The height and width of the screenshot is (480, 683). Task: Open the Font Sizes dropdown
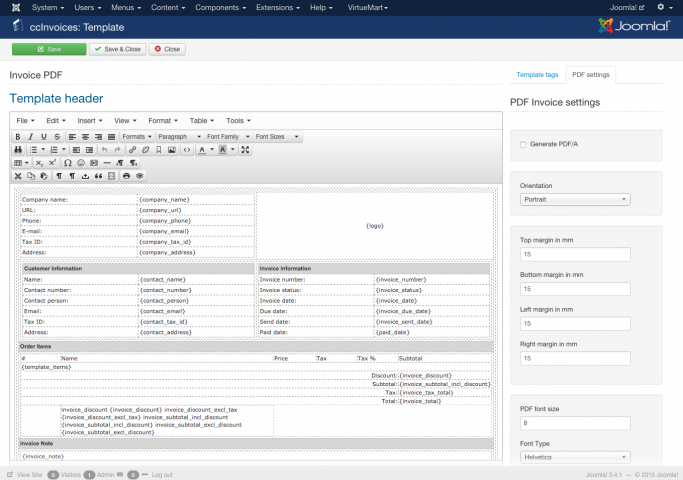pyautogui.click(x=276, y=136)
